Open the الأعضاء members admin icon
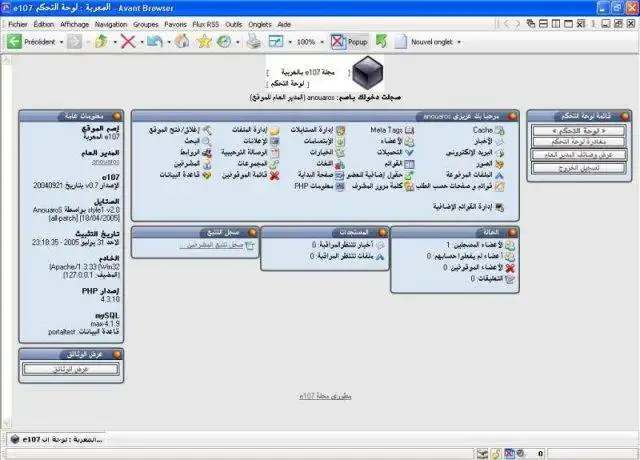The width and height of the screenshot is (640, 460). point(409,142)
